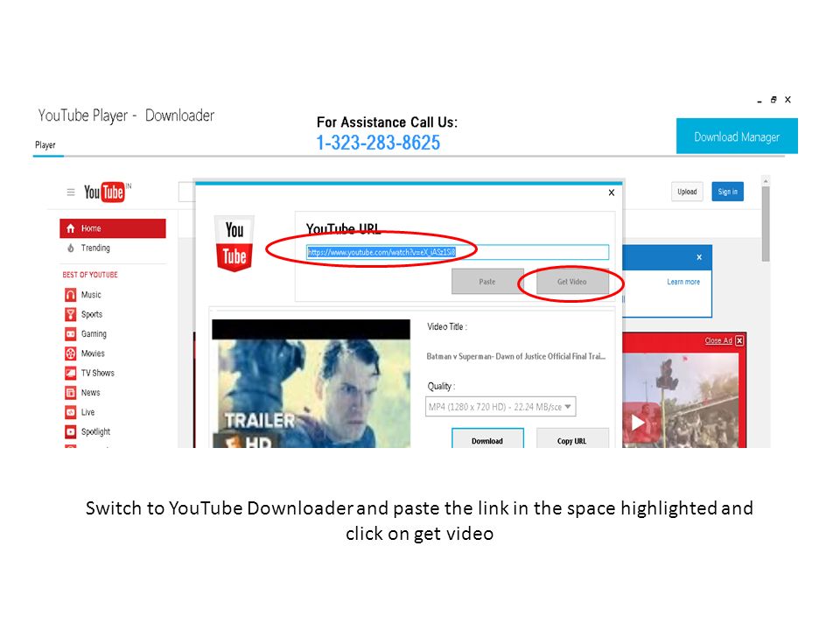
Task: Click the Home house icon in the sidebar
Action: [70, 228]
